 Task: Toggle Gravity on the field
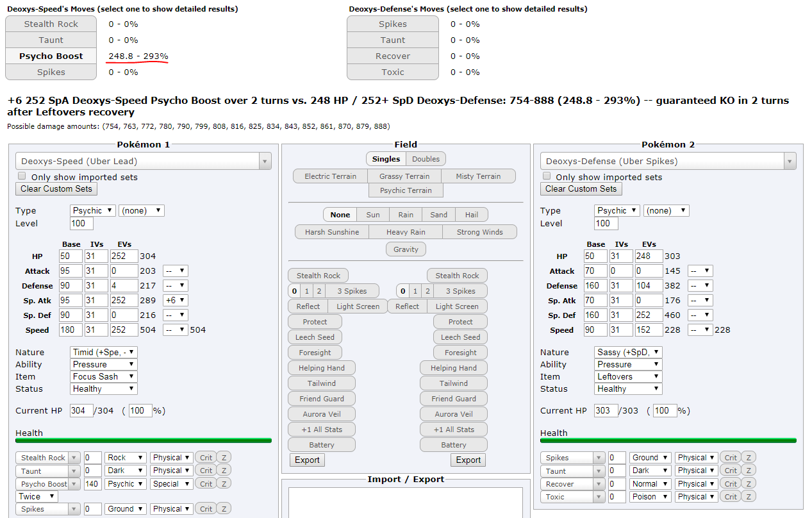(406, 249)
